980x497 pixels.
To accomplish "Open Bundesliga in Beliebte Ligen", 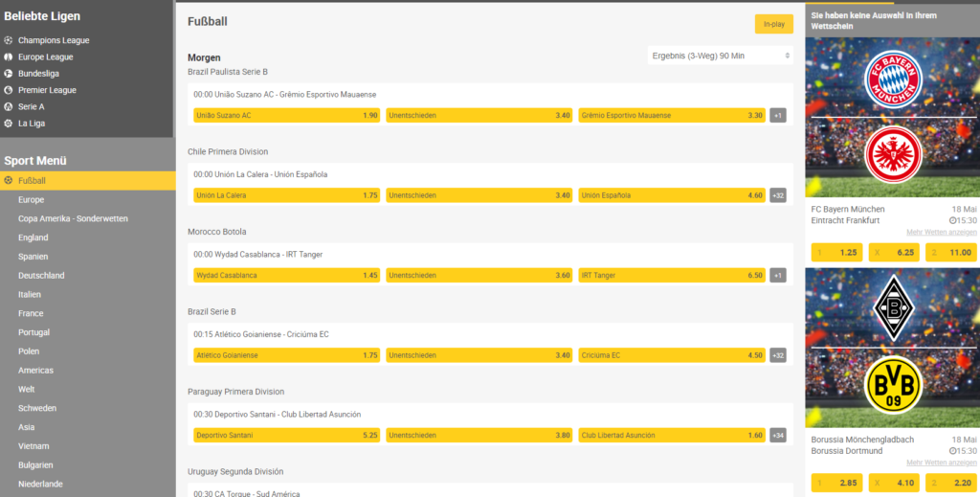I will [38, 74].
